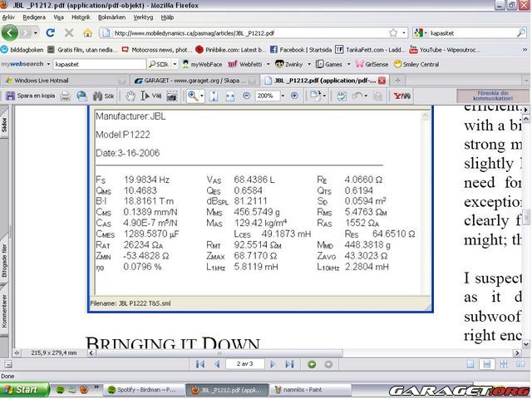Stop loading with the X icon
Viewport: 532px width, 399px height.
[x=69, y=33]
